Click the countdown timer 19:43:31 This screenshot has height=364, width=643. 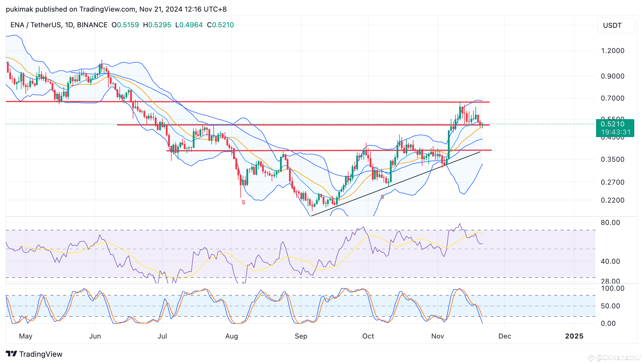(616, 132)
